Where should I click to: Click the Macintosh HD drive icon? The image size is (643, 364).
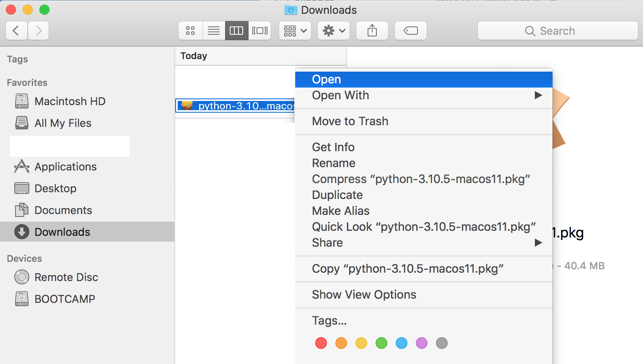(x=22, y=101)
